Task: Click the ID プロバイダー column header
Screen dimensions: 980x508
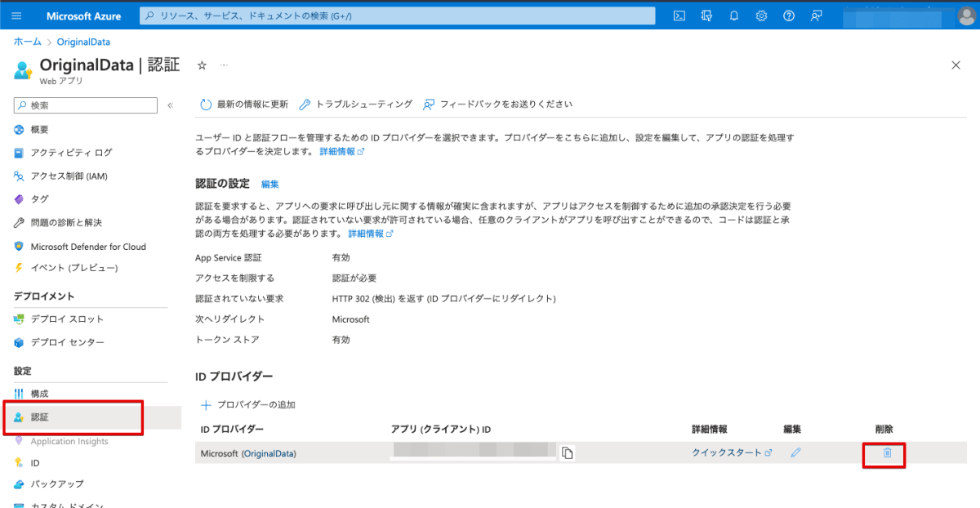Action: tap(232, 429)
